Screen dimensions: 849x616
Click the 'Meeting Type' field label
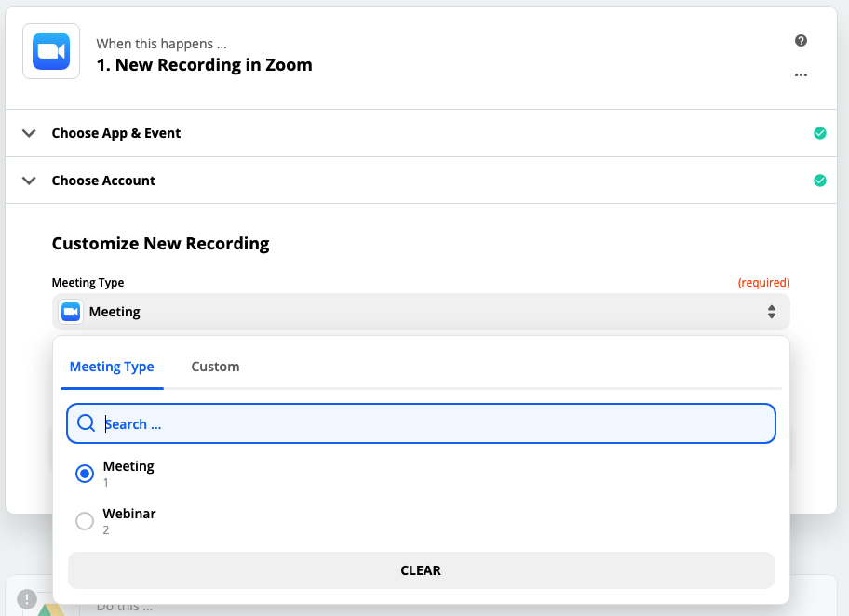coord(88,283)
